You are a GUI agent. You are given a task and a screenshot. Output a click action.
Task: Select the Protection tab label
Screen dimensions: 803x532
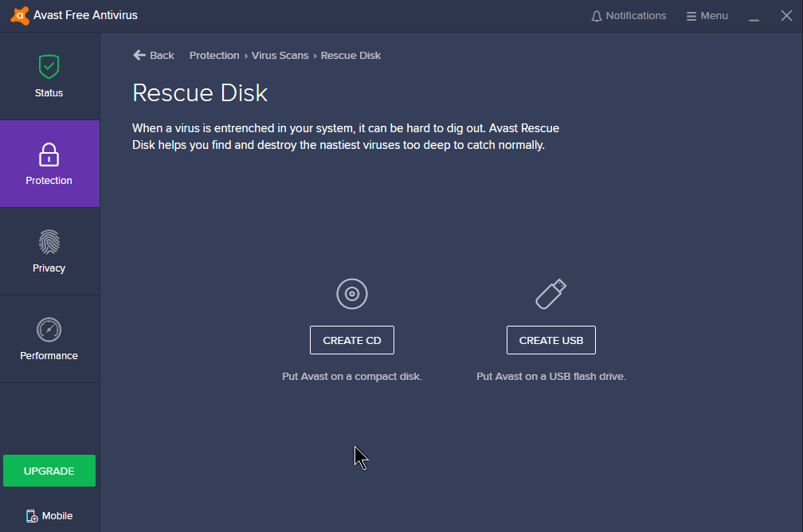[49, 180]
